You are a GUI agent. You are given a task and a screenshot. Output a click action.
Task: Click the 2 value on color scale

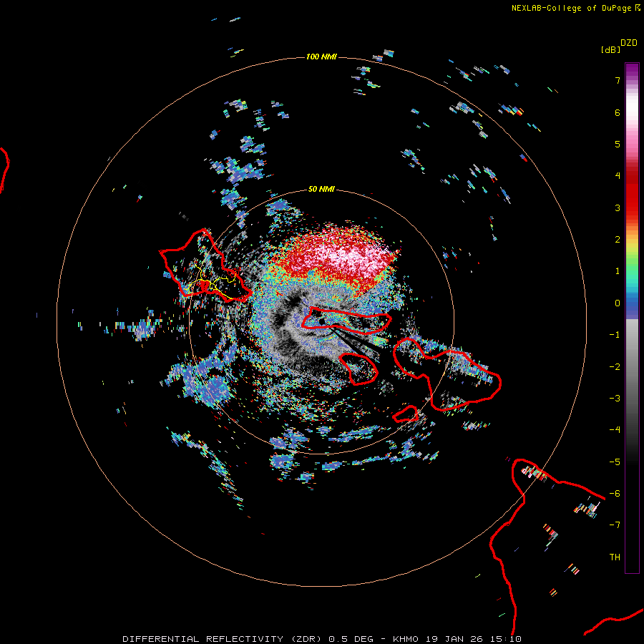[x=618, y=240]
